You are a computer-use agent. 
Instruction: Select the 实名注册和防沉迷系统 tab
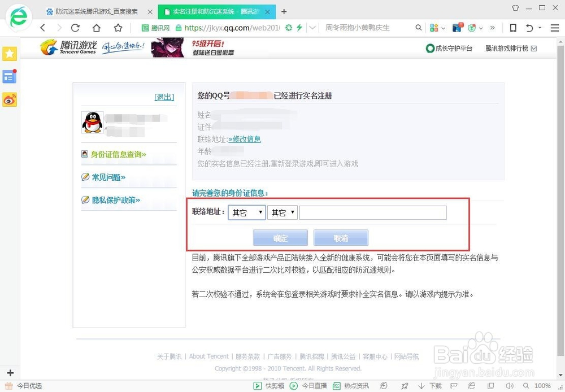point(217,11)
